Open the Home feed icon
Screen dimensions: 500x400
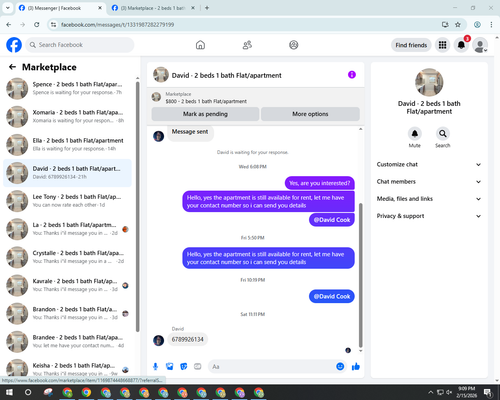tap(200, 45)
